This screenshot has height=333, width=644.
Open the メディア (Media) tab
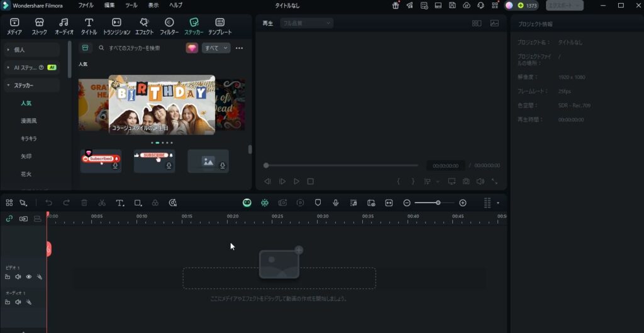[14, 26]
